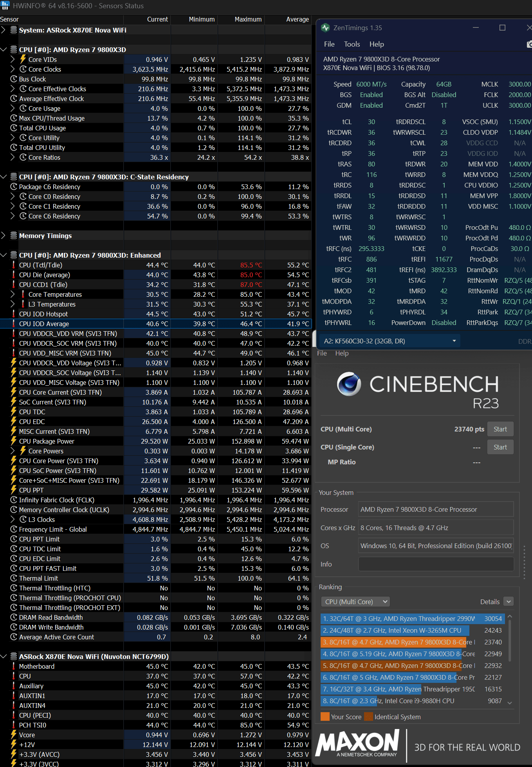Expand the Core Powers row
The height and width of the screenshot is (767, 532).
13,451
